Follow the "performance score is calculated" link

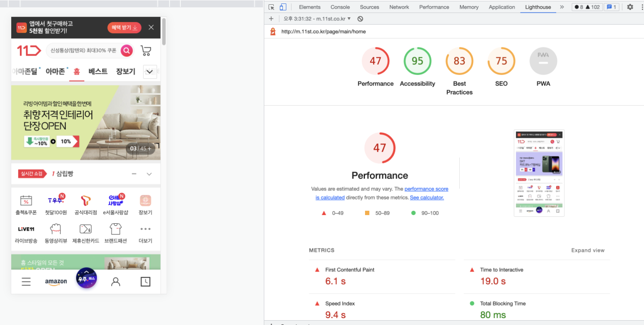pyautogui.click(x=382, y=193)
